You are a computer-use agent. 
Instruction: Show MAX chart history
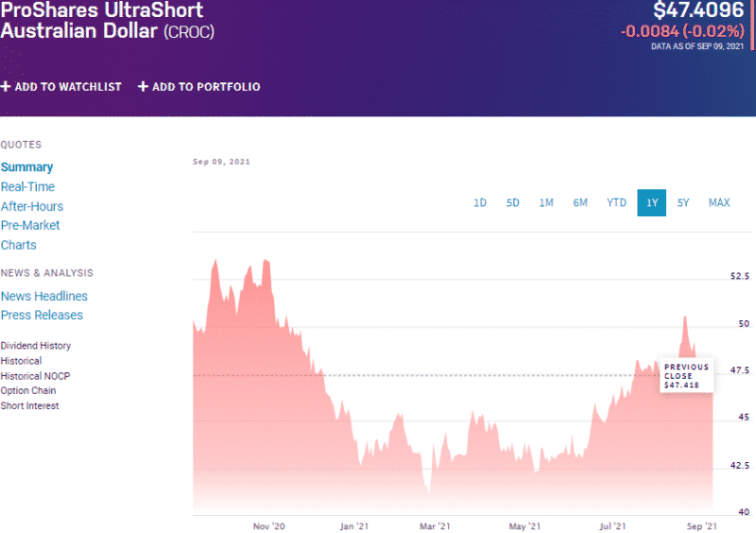(719, 203)
